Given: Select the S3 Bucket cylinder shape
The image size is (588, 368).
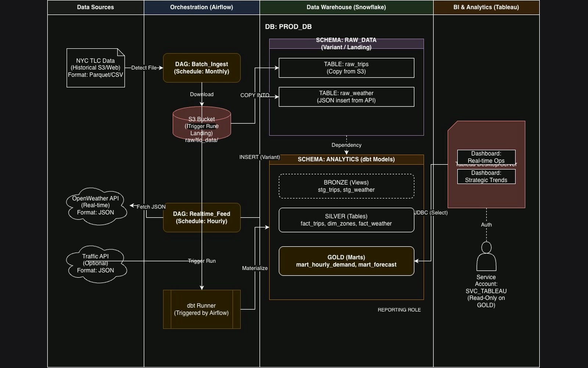Looking at the screenshot, I should coord(202,124).
